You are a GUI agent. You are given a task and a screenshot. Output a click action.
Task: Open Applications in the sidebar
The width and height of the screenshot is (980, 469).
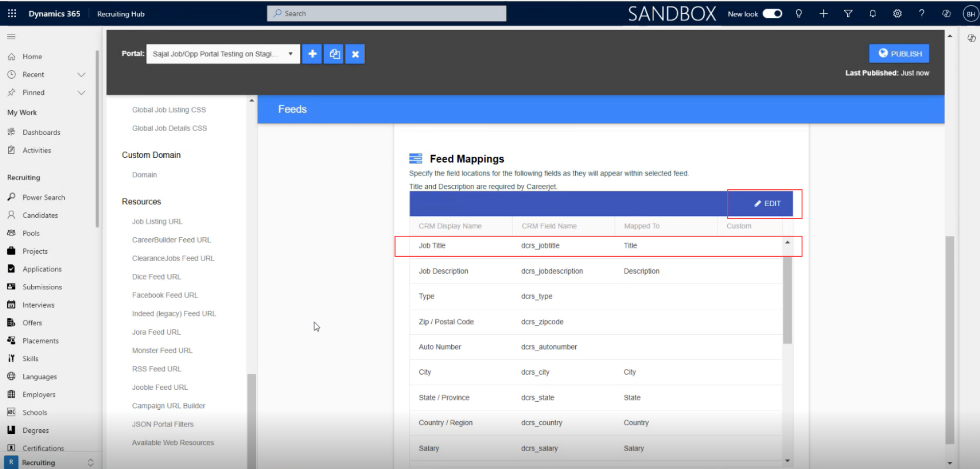pyautogui.click(x=42, y=269)
